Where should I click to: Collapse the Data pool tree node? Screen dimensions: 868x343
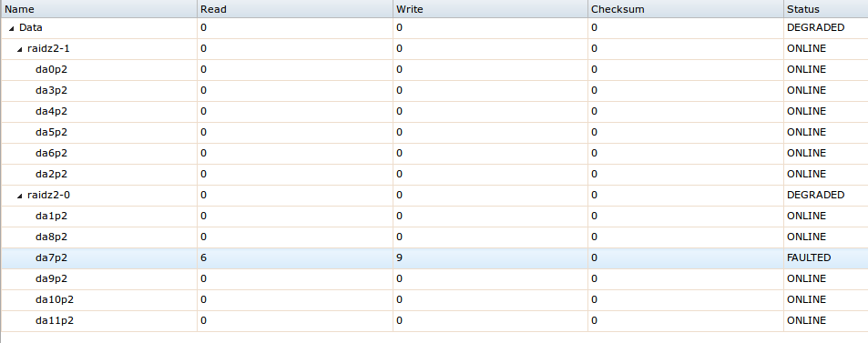click(x=12, y=28)
